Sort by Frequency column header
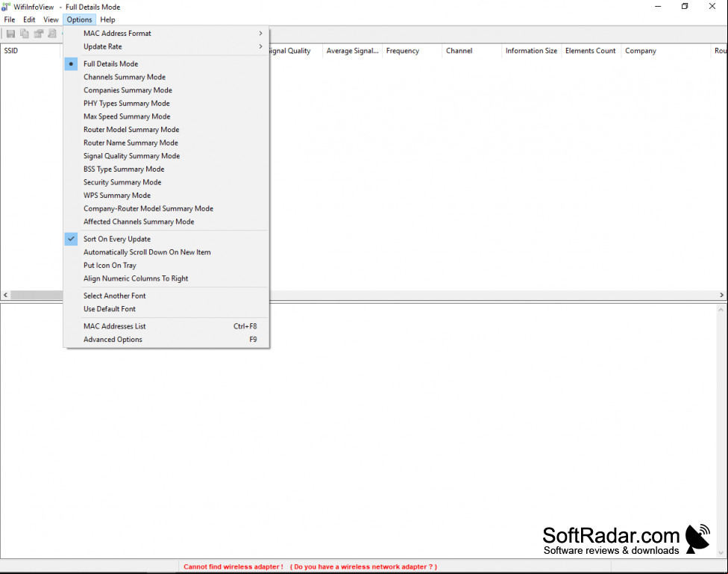The height and width of the screenshot is (574, 728). 412,51
